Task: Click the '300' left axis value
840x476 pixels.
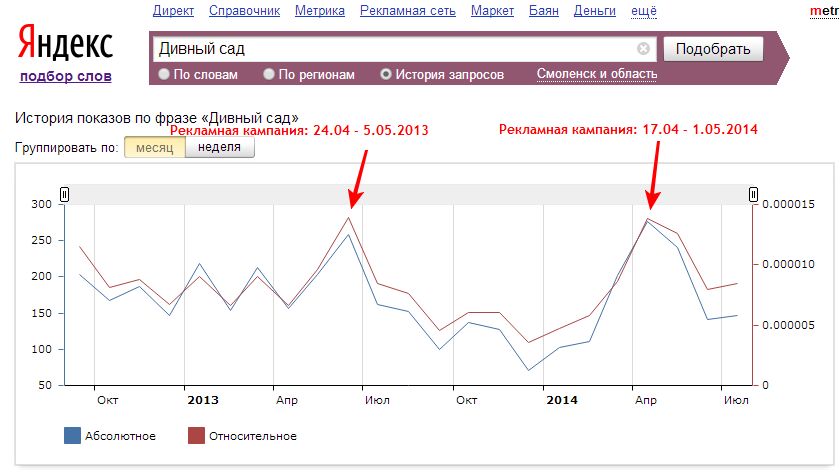Action: click(x=42, y=204)
